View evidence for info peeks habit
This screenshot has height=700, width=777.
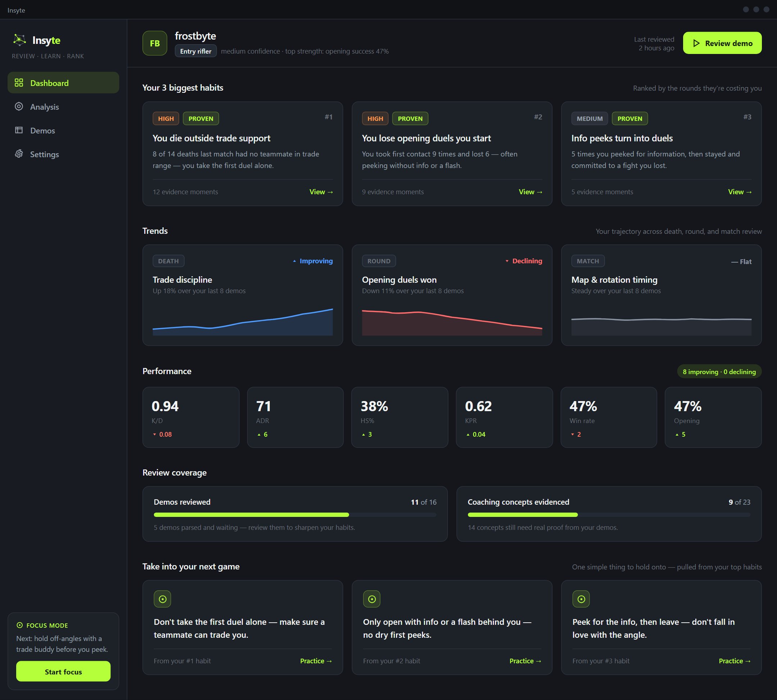740,192
